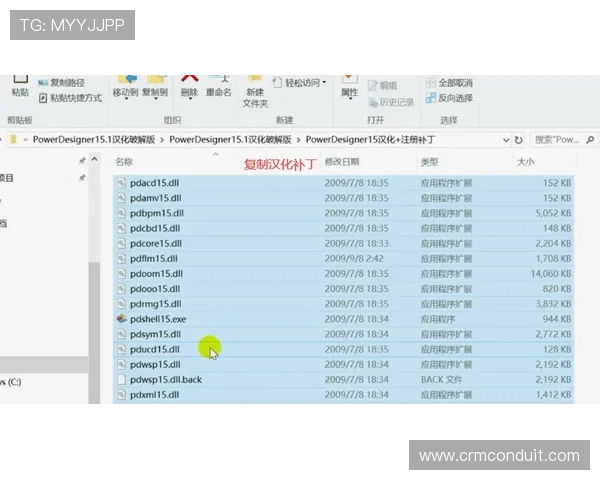Click Invert selection (反向选择)
This screenshot has width=600, height=480.
point(449,98)
